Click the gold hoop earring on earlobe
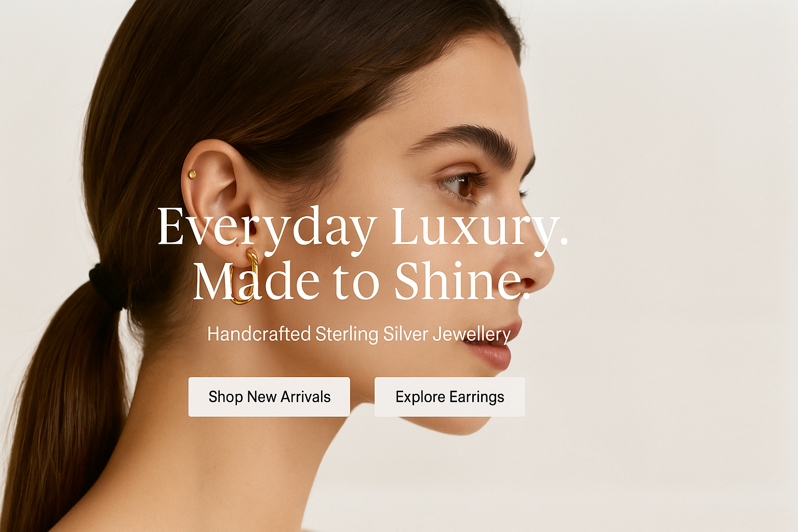The image size is (798, 532). point(243,276)
